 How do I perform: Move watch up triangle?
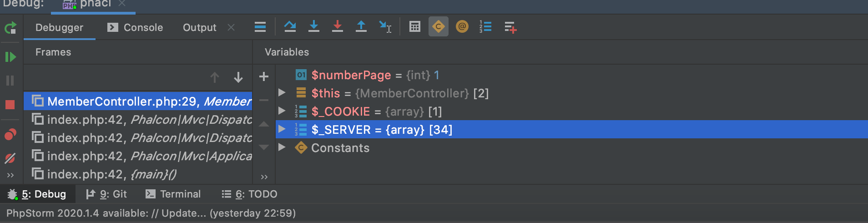[x=264, y=124]
